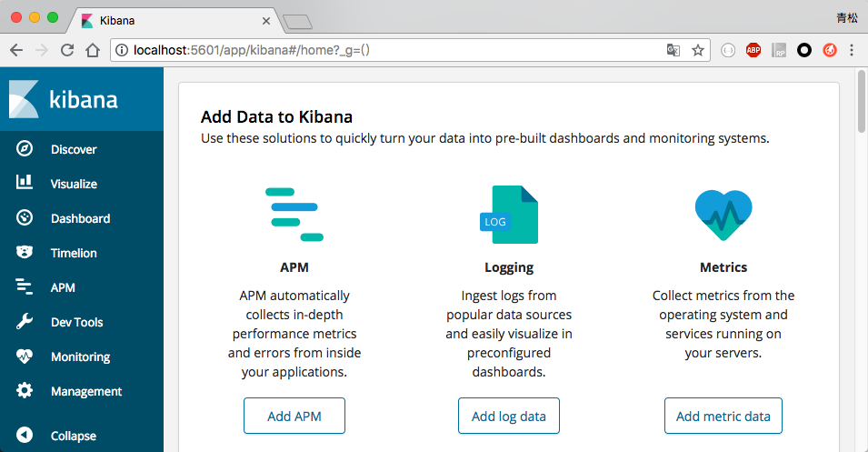Click the red lightning bolt extension icon
This screenshot has width=868, height=452.
pyautogui.click(x=829, y=50)
